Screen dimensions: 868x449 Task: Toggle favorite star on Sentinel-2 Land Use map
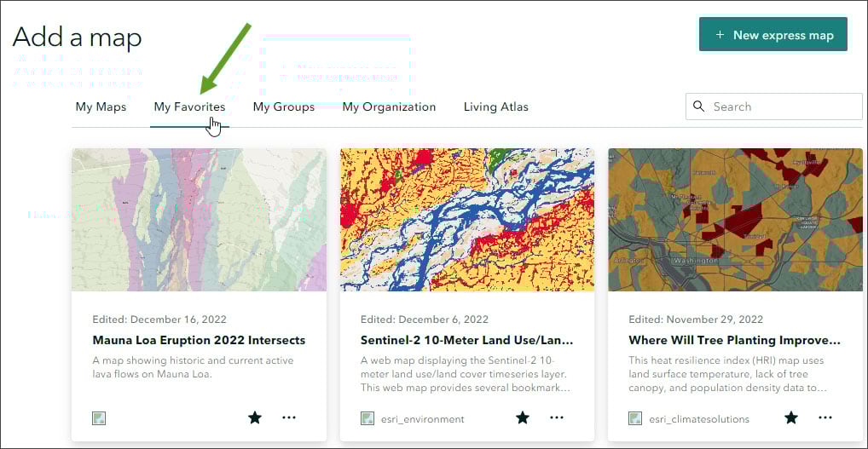523,417
